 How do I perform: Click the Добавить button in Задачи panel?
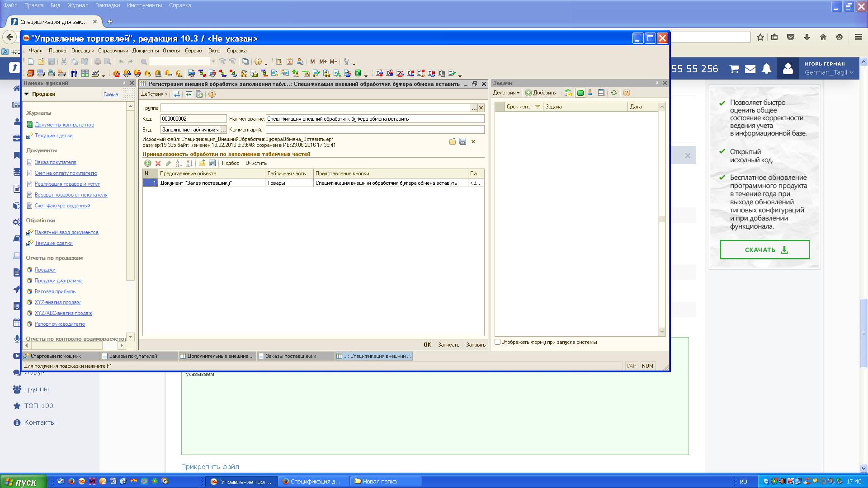click(540, 93)
